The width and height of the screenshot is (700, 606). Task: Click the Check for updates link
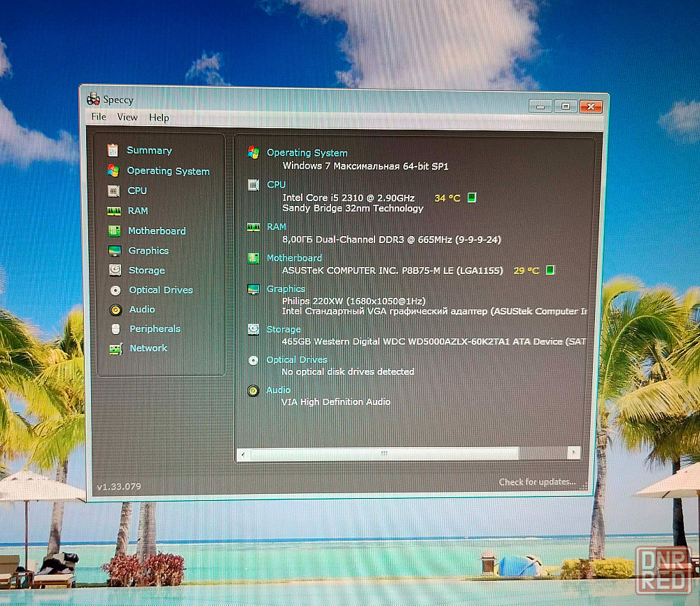point(537,482)
